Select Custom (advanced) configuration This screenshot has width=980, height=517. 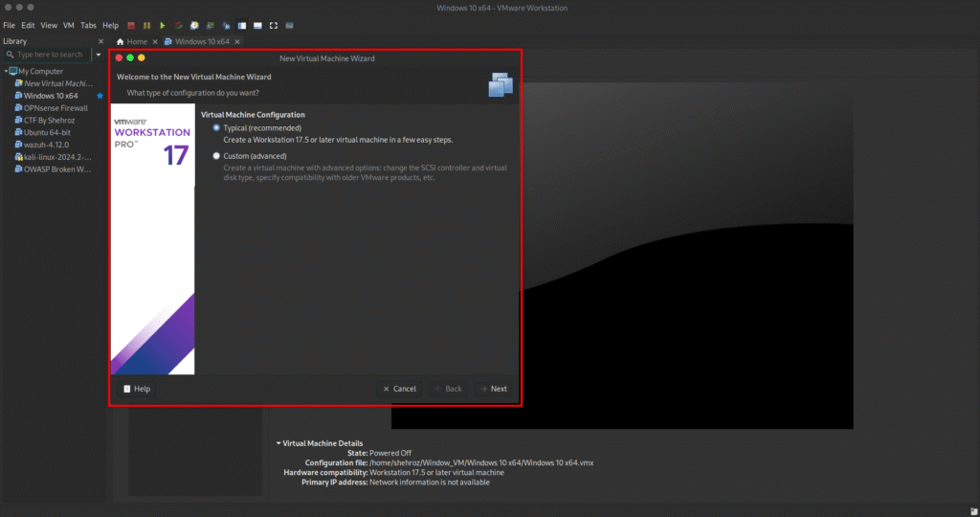coord(216,156)
